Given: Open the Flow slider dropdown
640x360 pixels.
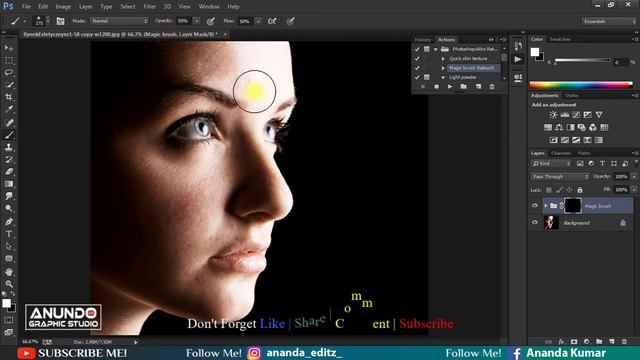Looking at the screenshot, I should tap(258, 21).
